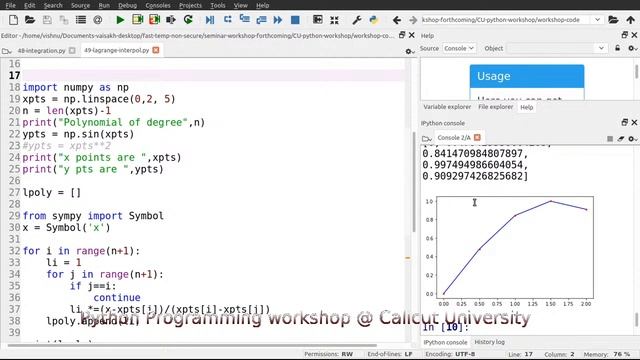Save the current file with floppy icon
The height and width of the screenshot is (360, 640).
coord(47,20)
